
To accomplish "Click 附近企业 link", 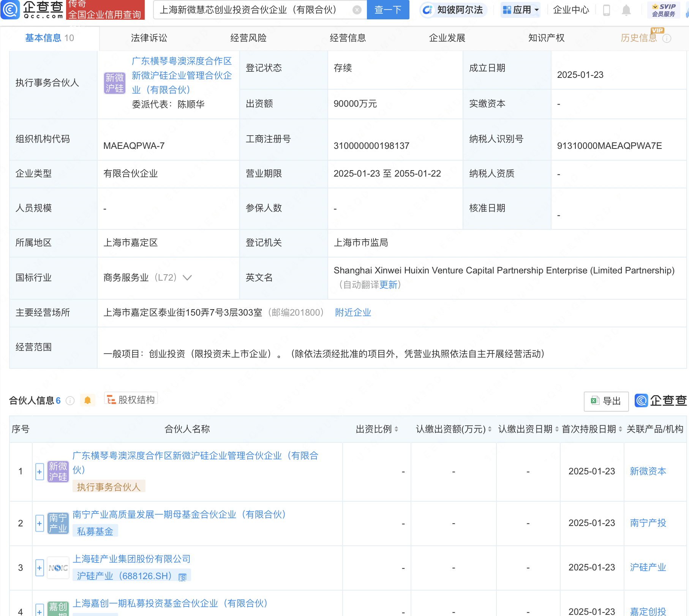I will (353, 313).
